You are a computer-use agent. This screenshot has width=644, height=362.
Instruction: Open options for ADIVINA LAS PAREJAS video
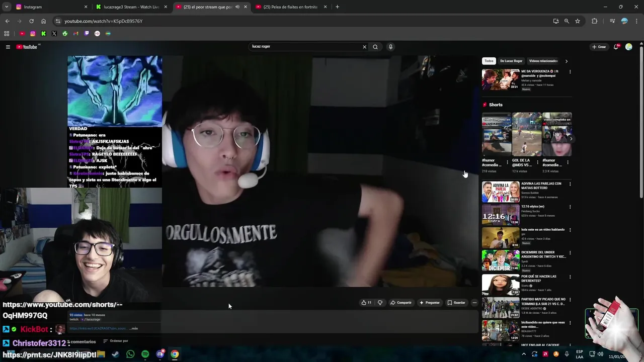tap(570, 184)
